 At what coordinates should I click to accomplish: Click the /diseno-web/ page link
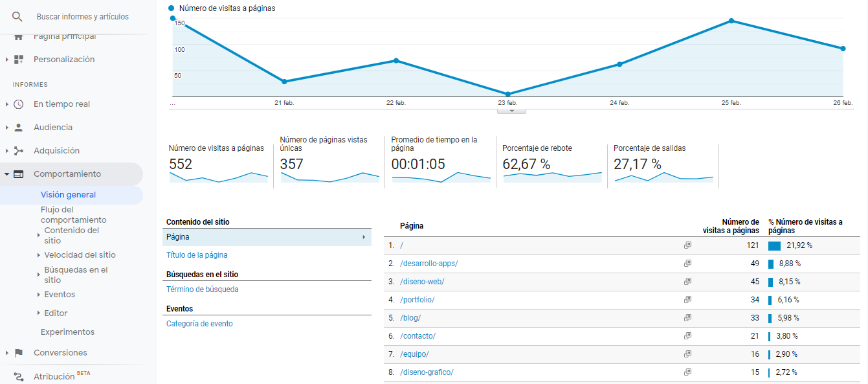pos(422,282)
